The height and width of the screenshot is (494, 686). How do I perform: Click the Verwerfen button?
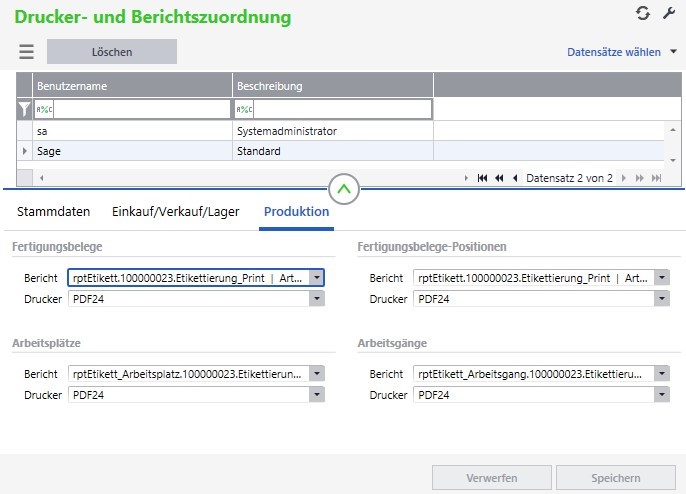coord(491,478)
